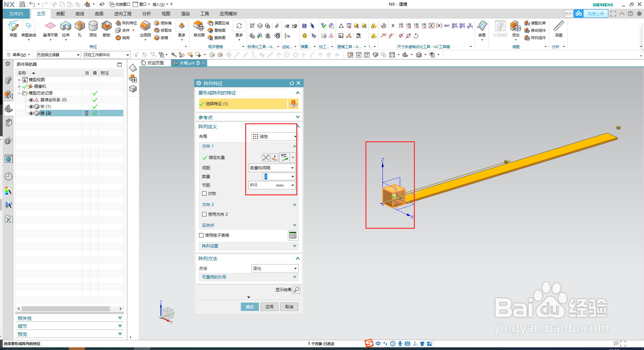Image resolution: width=644 pixels, height=350 pixels.
Task: Select the Edge Blend (边倒圆) tool
Action: (145, 28)
